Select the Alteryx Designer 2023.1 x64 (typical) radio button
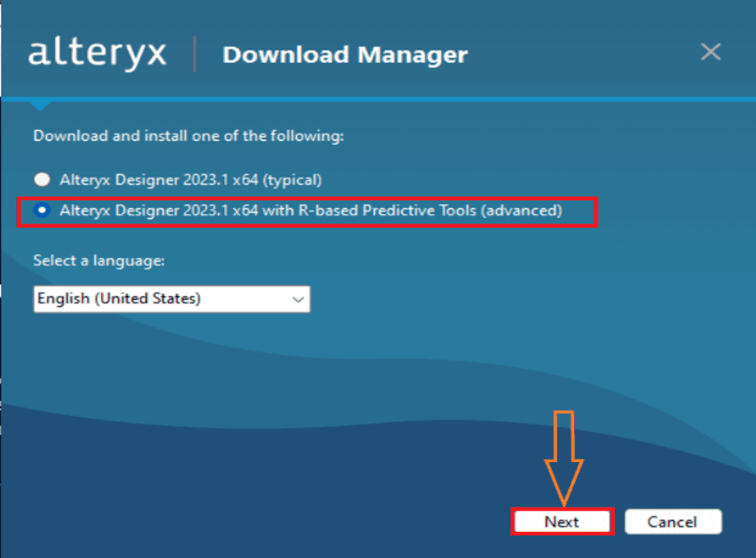 (42, 179)
